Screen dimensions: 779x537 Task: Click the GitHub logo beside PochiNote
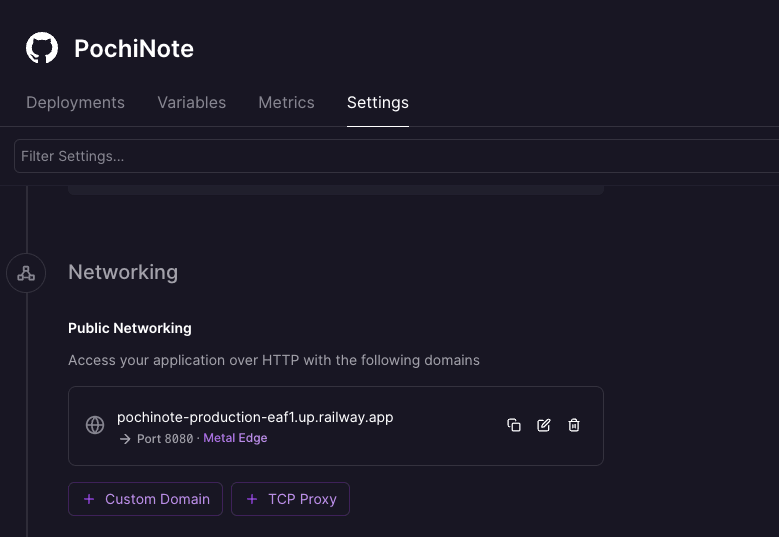[42, 48]
